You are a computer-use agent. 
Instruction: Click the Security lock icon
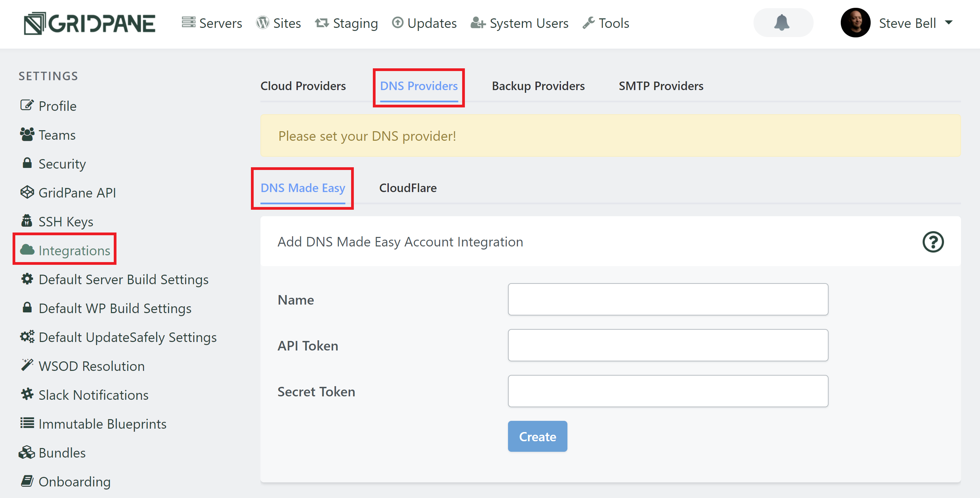27,164
